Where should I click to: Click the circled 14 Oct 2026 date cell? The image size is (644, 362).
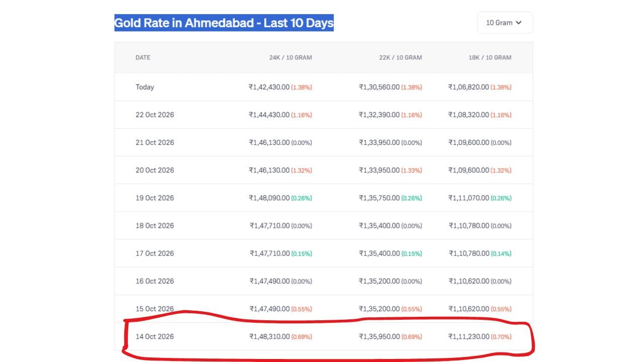pos(155,336)
